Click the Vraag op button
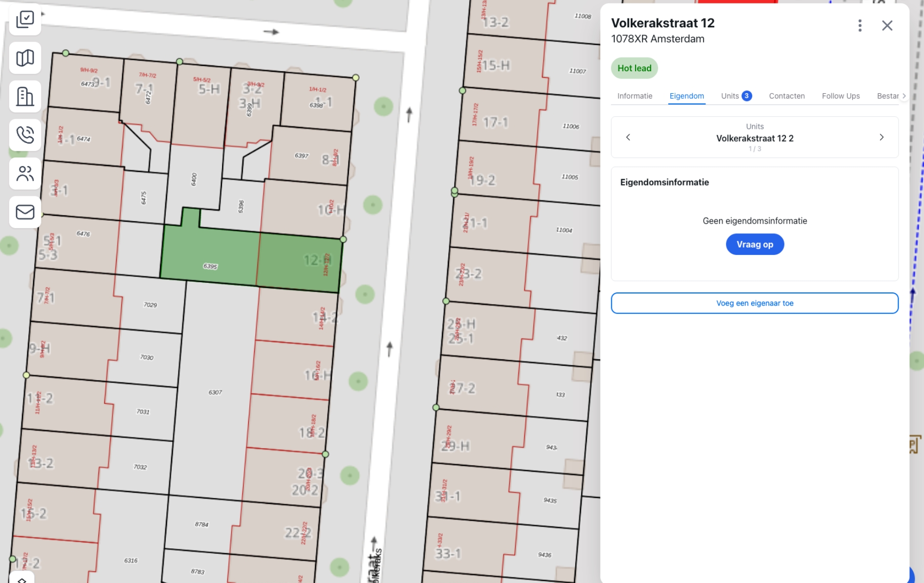The width and height of the screenshot is (924, 583). tap(755, 244)
